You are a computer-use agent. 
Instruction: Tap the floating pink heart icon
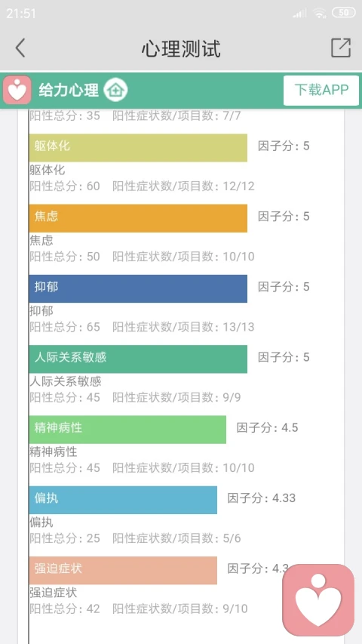click(x=318, y=599)
